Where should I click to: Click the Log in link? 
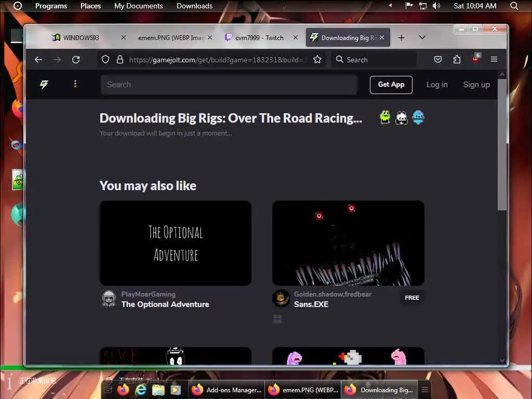(x=437, y=85)
